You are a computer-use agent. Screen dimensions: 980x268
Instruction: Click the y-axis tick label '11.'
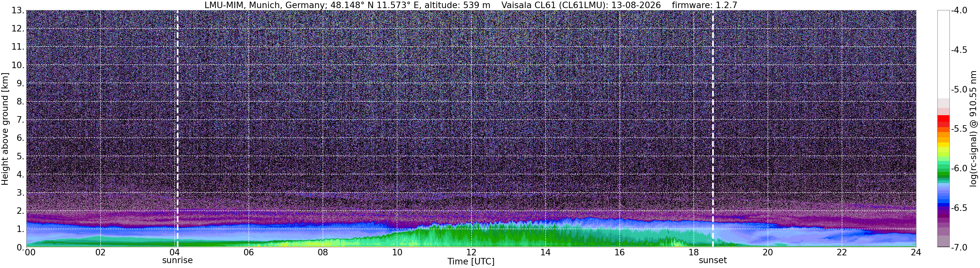(18, 47)
